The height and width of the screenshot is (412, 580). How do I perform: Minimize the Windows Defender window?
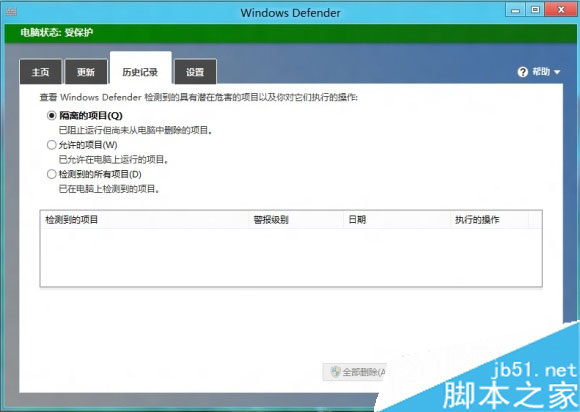pyautogui.click(x=516, y=10)
